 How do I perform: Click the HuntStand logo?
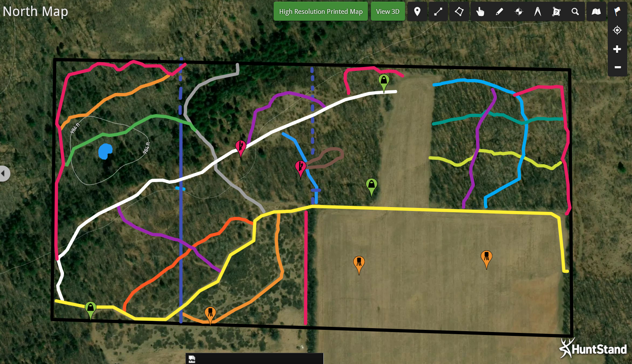coord(593,348)
